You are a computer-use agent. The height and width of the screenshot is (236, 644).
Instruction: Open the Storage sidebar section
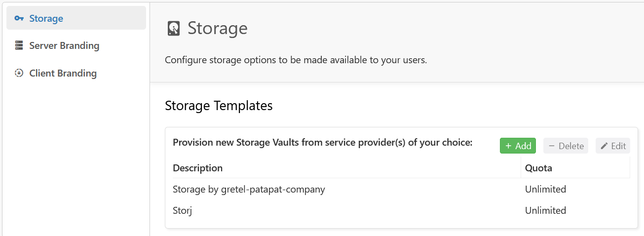pyautogui.click(x=76, y=18)
